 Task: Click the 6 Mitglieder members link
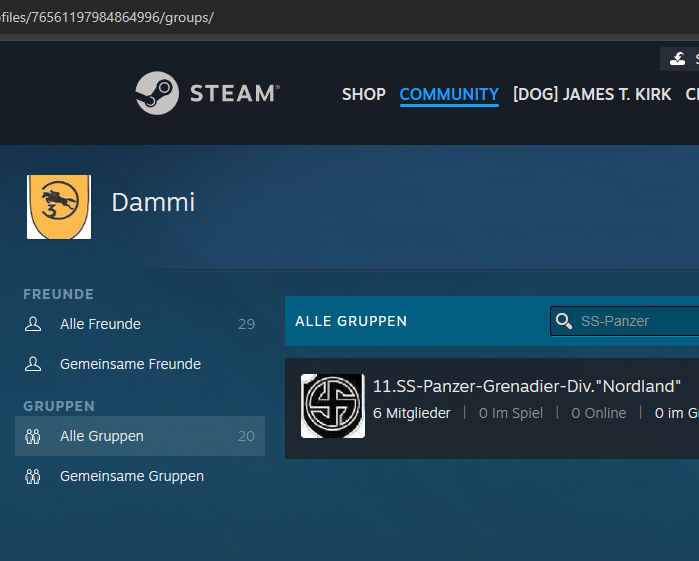412,413
